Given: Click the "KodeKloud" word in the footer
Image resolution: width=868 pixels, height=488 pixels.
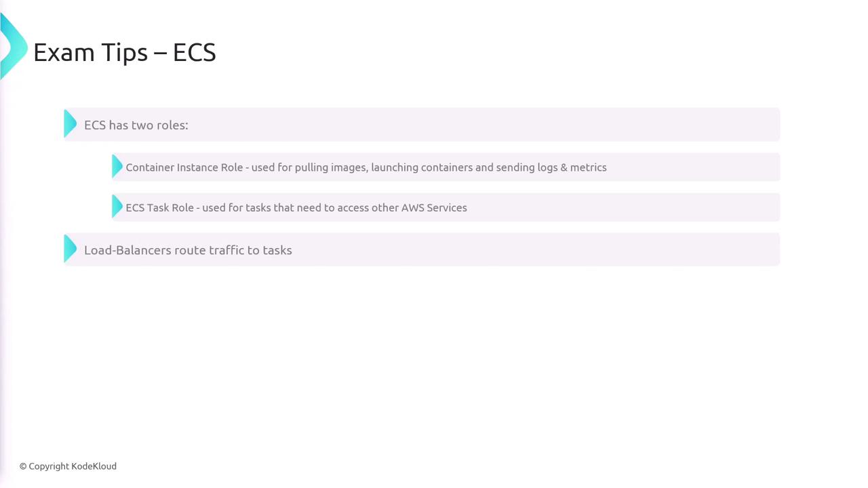Looking at the screenshot, I should pos(94,466).
